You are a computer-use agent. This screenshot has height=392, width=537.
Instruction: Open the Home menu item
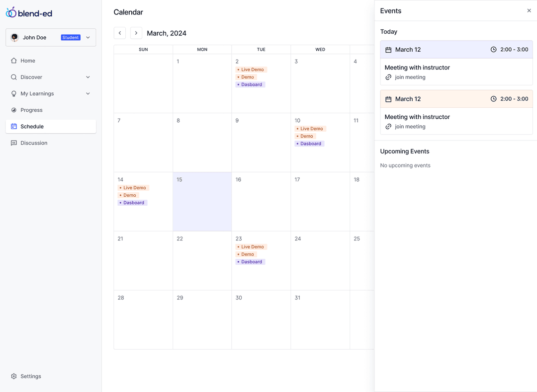pos(51,61)
